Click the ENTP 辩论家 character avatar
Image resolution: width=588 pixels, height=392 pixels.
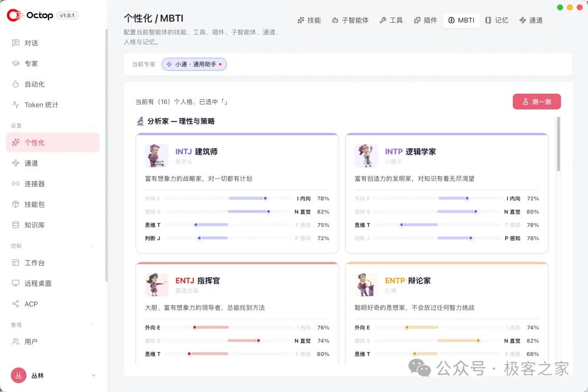click(x=366, y=284)
